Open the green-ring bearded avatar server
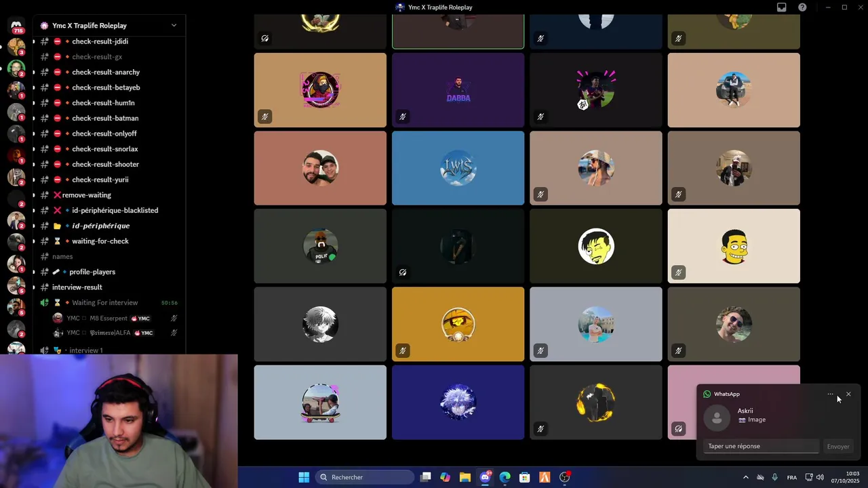 pos(16,68)
